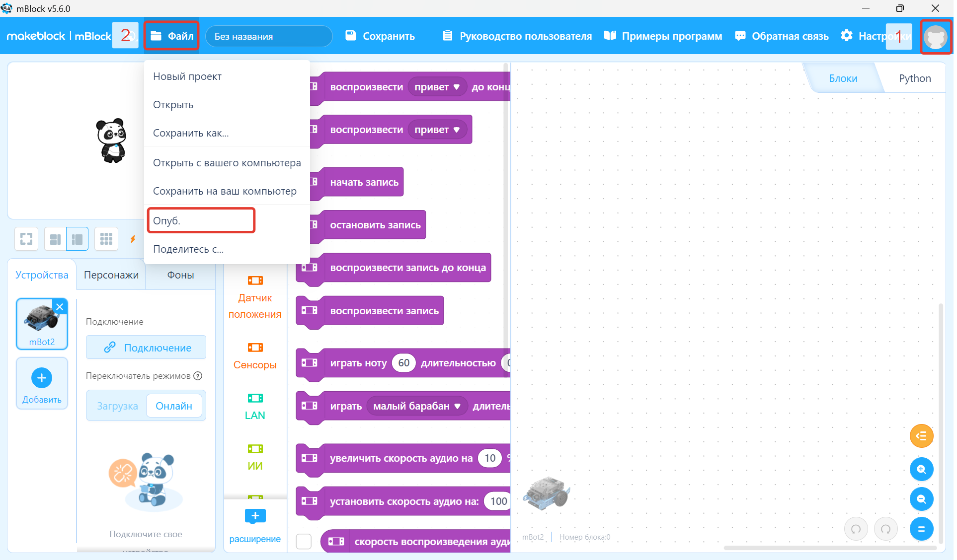
Task: Click the fullscreen stage icon
Action: [x=26, y=239]
